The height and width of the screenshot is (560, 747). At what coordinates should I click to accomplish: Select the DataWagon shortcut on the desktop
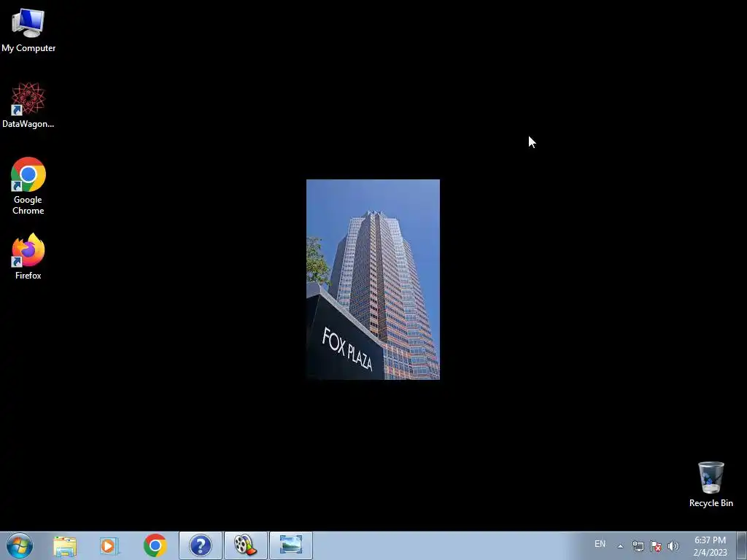tap(28, 105)
